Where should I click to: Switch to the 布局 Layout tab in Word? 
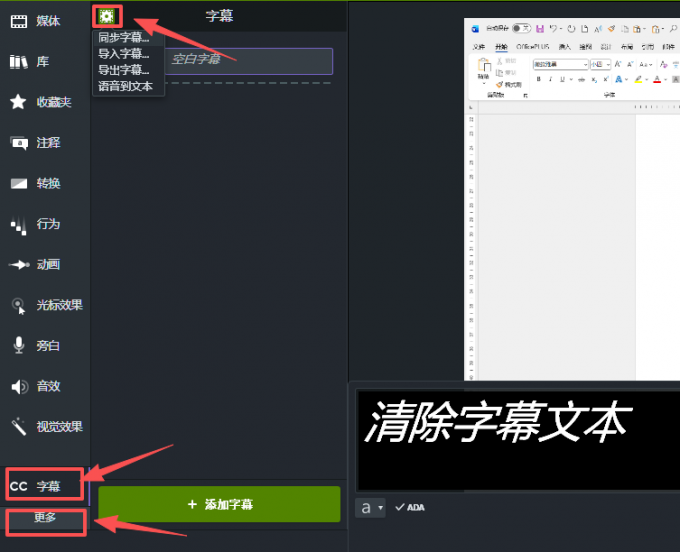[627, 47]
